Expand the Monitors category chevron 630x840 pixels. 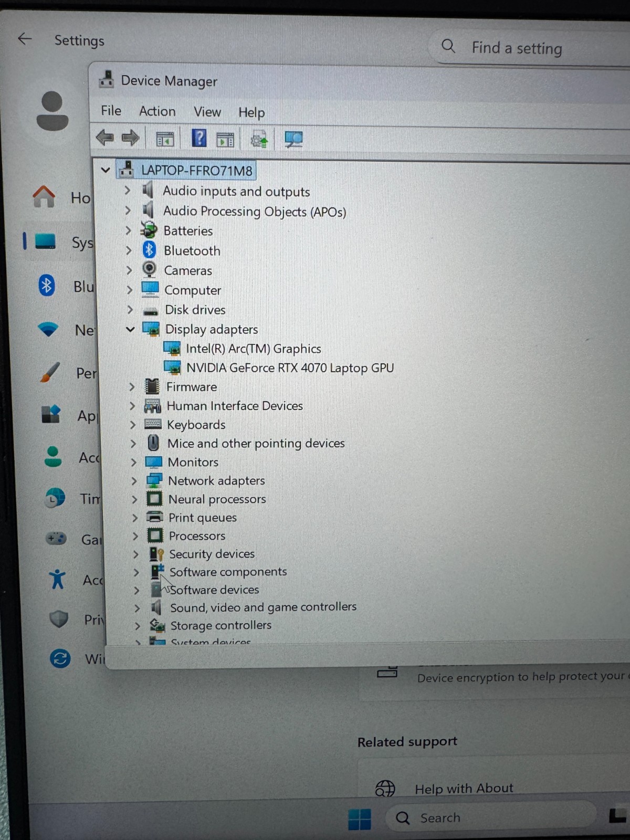point(133,461)
